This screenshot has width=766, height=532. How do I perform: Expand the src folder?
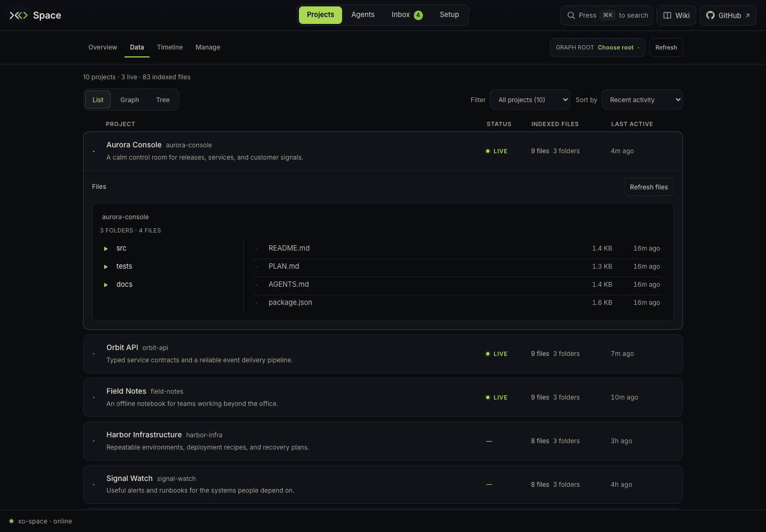(x=106, y=248)
